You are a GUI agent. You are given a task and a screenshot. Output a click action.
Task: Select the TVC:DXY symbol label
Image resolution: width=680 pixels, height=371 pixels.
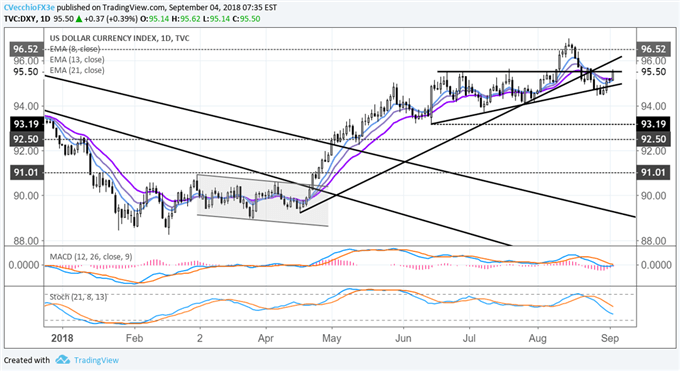pyautogui.click(x=19, y=19)
